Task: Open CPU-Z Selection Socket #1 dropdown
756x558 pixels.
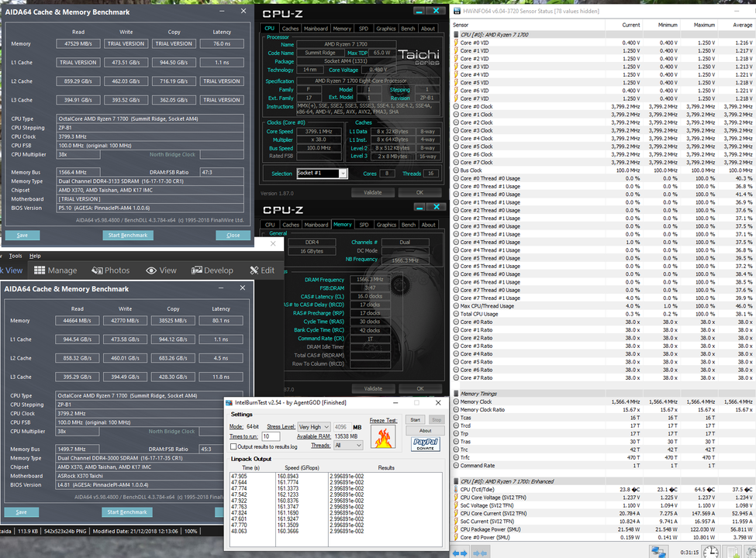Action: (322, 173)
